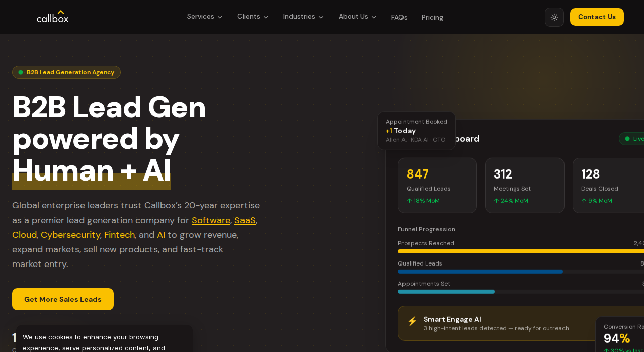The image size is (644, 352).
Task: Visit the Fintech link
Action: point(119,235)
